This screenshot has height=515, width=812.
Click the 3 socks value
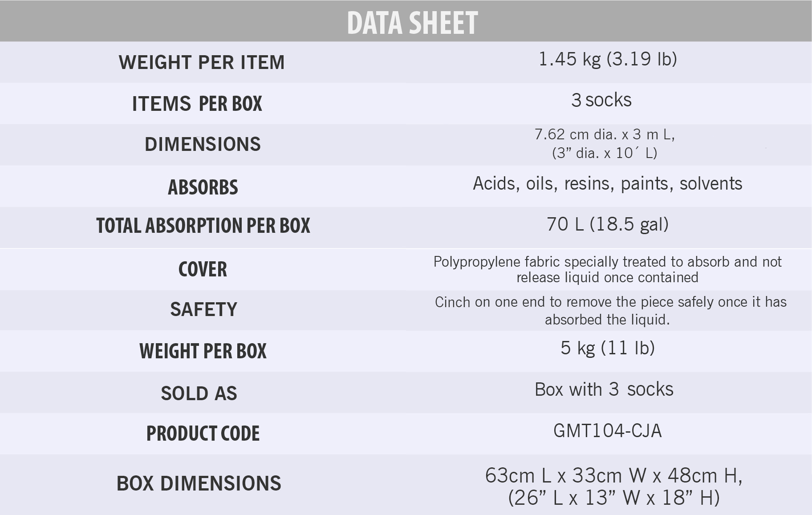pyautogui.click(x=601, y=100)
